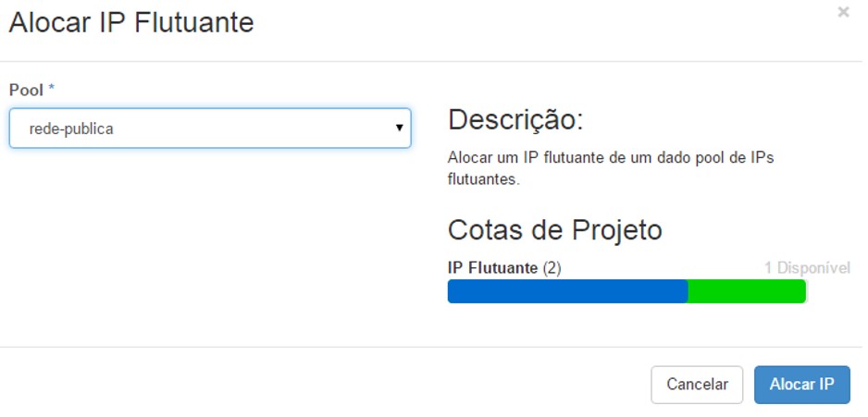
Task: Click the divider line below the dialog title
Action: pyautogui.click(x=434, y=62)
